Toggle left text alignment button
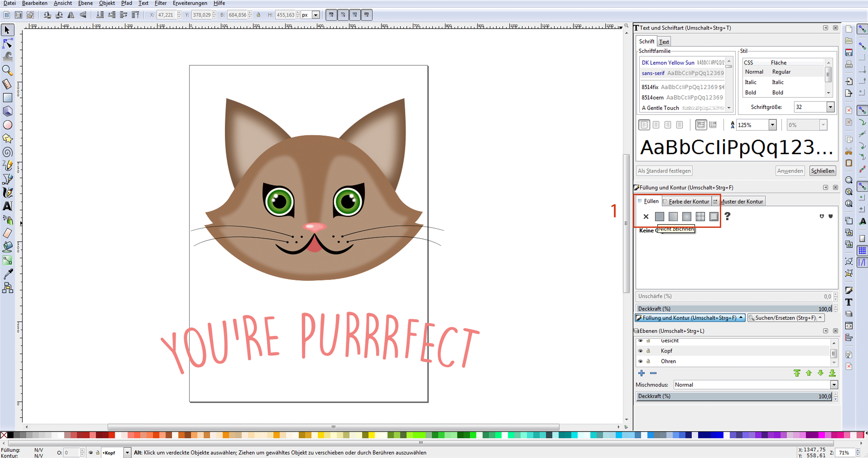868x458 pixels. pyautogui.click(x=644, y=125)
